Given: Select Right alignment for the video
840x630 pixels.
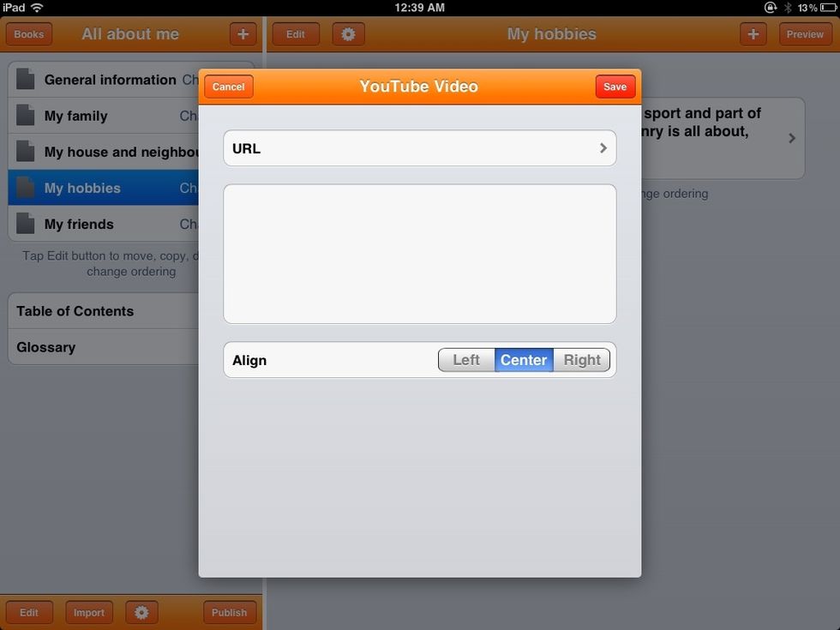Looking at the screenshot, I should click(581, 359).
